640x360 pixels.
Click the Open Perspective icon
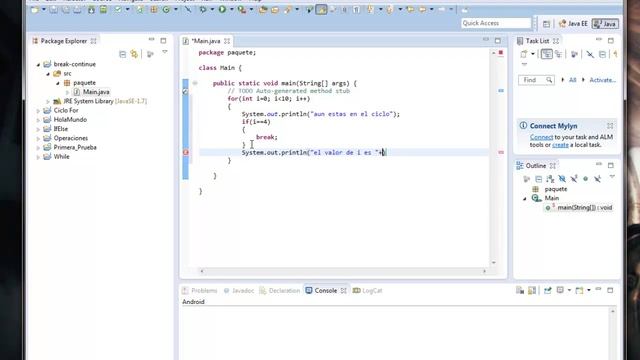tap(546, 24)
